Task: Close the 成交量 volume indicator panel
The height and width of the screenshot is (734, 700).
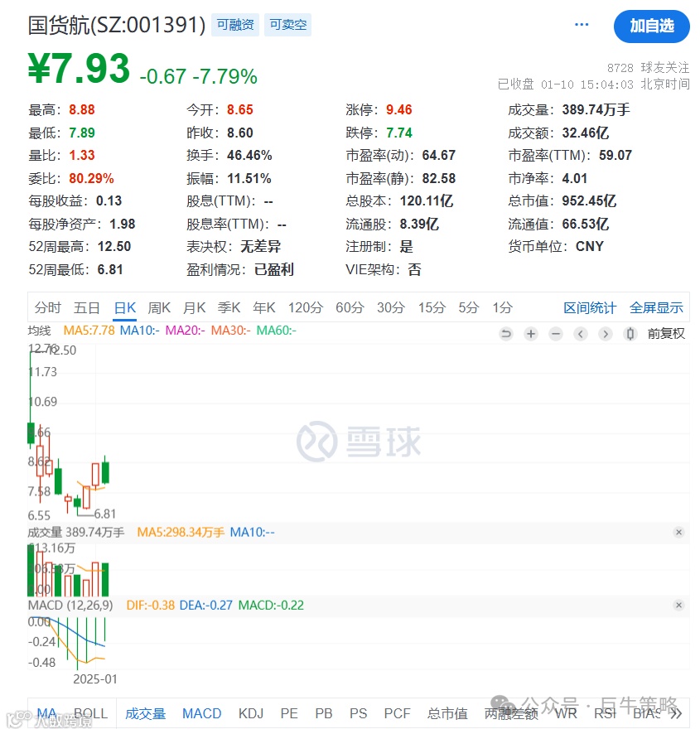Action: tap(678, 532)
